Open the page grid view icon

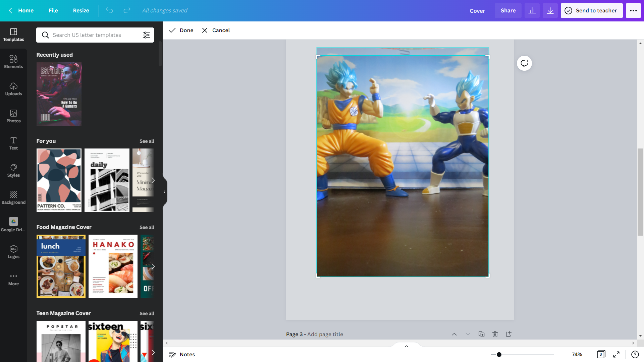[601, 354]
